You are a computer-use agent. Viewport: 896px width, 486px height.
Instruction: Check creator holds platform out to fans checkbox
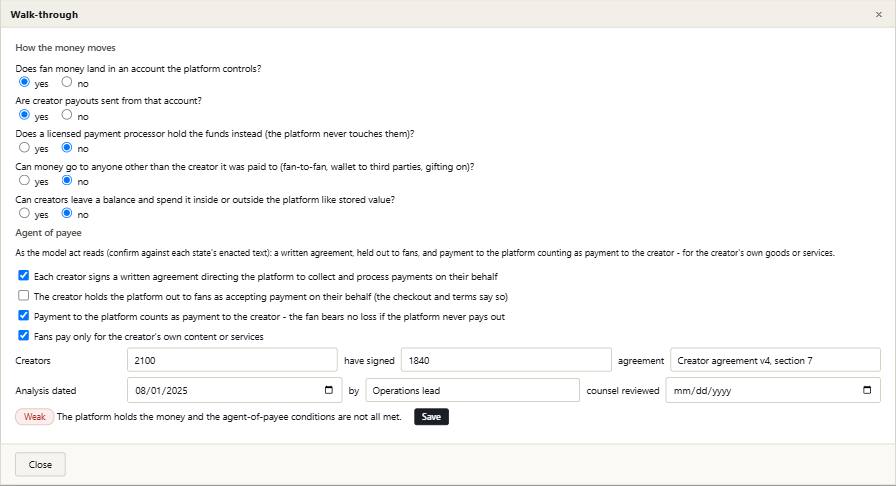pyautogui.click(x=23, y=296)
